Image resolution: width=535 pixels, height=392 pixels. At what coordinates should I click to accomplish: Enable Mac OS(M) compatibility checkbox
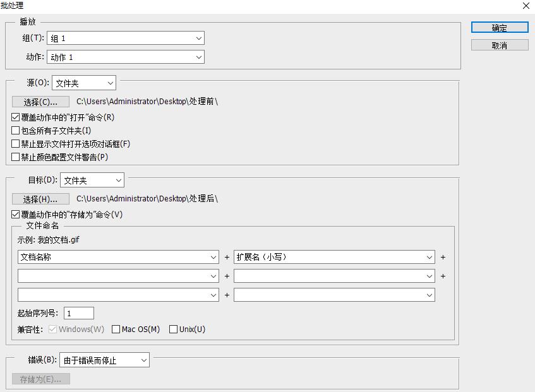point(116,330)
